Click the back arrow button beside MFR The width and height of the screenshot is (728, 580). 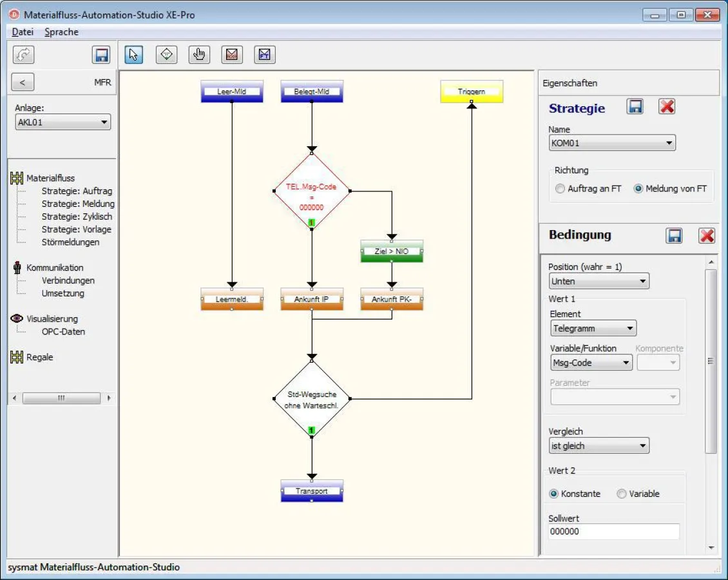pos(23,82)
